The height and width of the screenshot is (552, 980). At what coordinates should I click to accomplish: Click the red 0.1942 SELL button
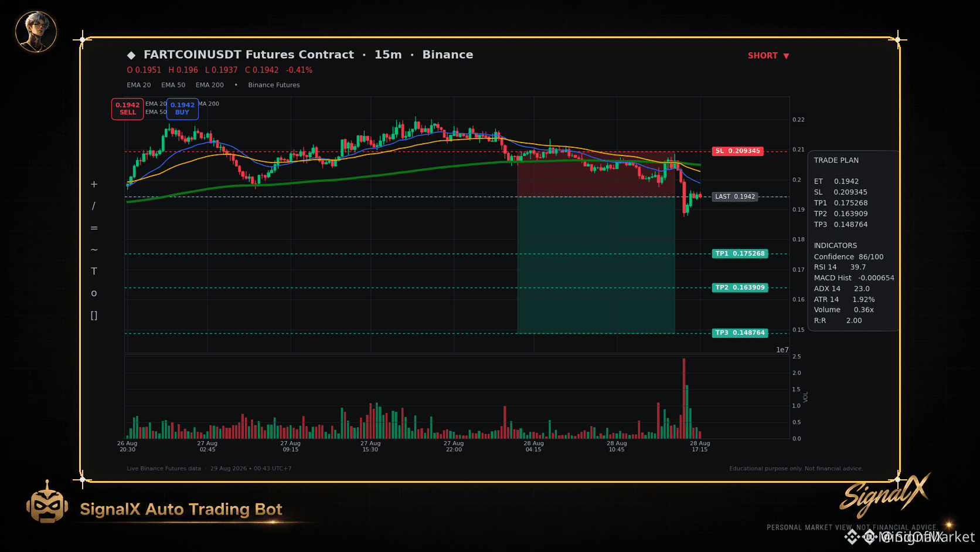tap(128, 109)
